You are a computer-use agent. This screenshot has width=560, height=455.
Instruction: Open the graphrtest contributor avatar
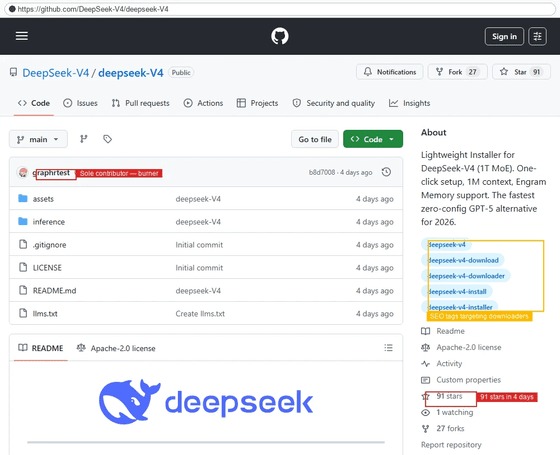[x=23, y=172]
